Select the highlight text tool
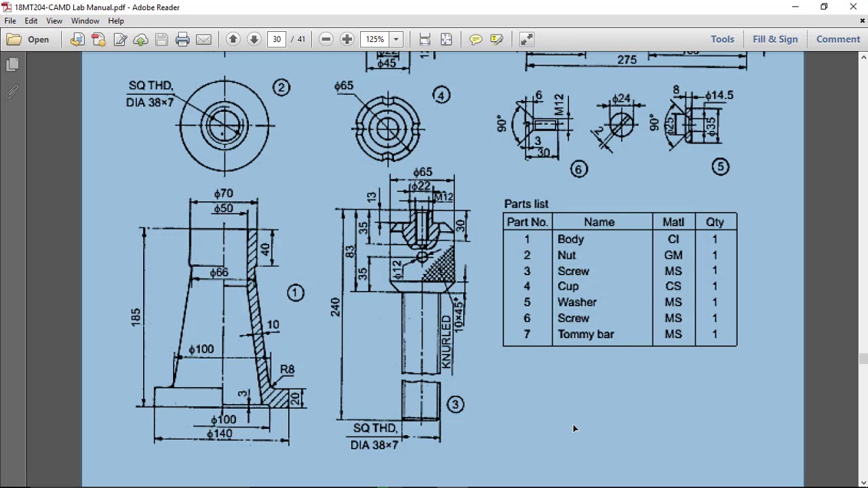 [x=497, y=39]
